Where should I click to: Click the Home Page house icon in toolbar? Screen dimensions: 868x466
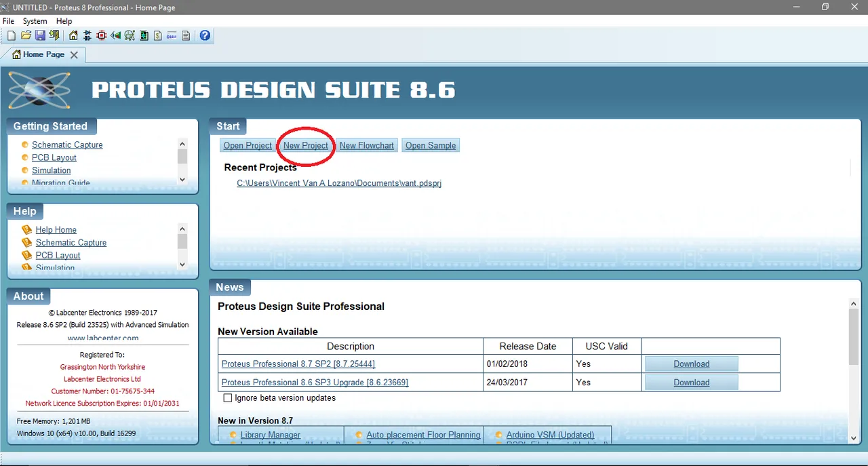(73, 35)
